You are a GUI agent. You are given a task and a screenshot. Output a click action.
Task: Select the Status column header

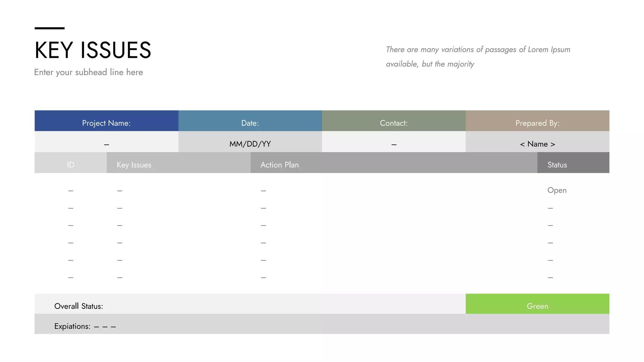(x=557, y=165)
